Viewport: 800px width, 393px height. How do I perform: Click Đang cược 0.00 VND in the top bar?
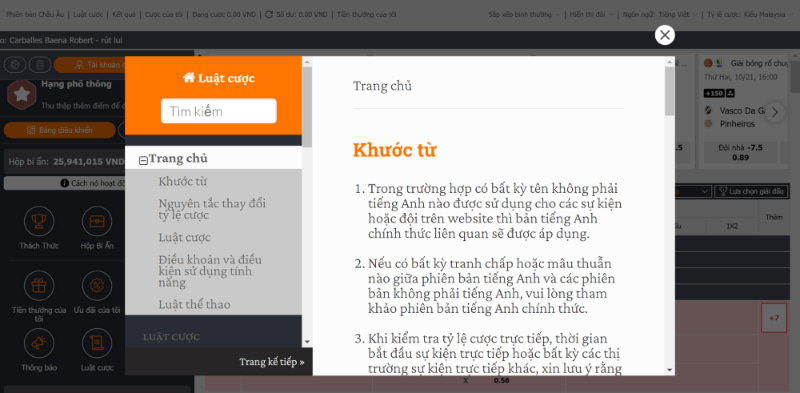[223, 14]
